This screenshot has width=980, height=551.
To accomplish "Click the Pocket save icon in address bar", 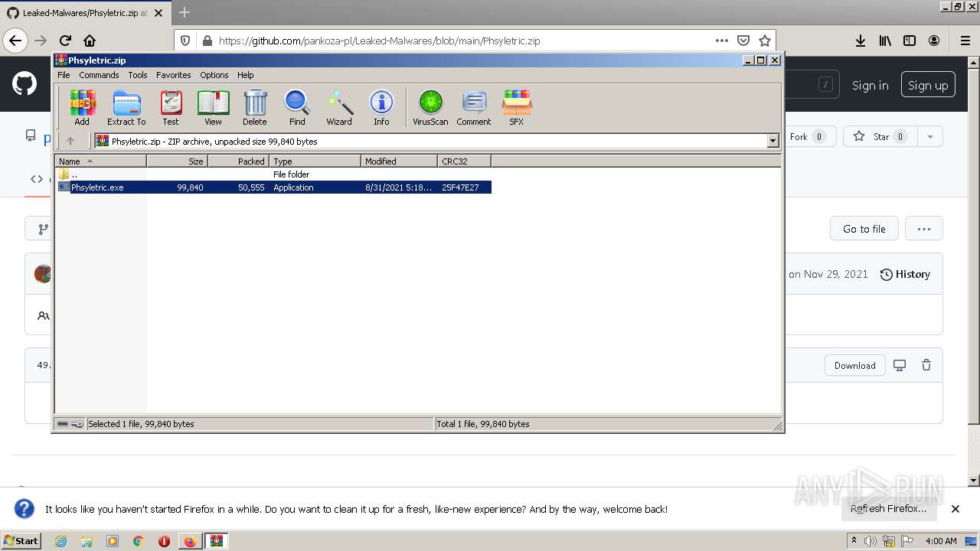I will tap(743, 41).
